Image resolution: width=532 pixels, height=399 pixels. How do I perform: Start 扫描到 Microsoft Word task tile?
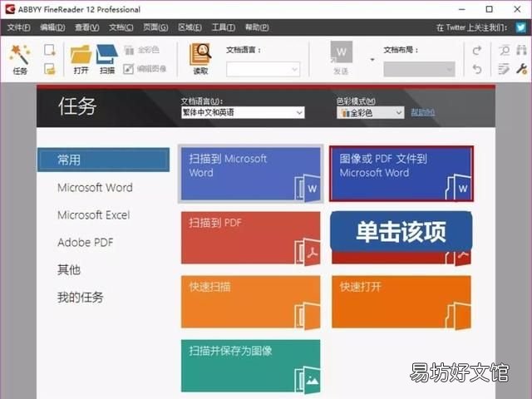tap(251, 174)
